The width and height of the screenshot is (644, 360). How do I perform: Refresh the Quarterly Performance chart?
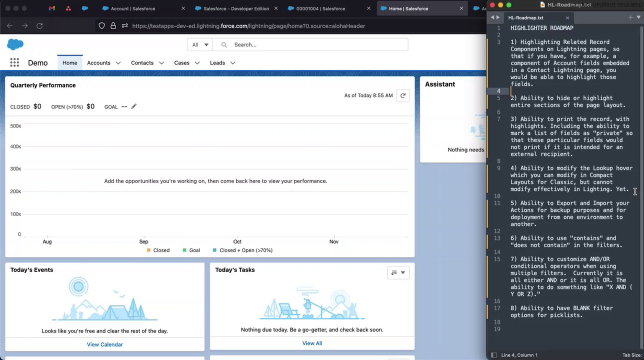coord(402,95)
